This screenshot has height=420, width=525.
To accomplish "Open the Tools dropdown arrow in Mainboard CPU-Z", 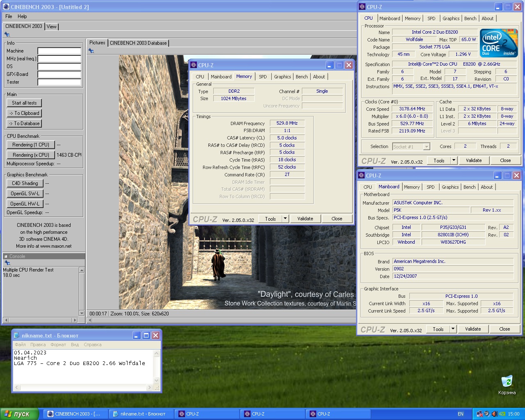I will click(x=453, y=329).
